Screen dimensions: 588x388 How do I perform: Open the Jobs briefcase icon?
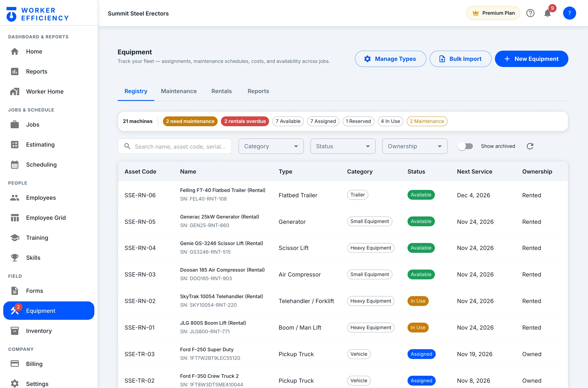[14, 125]
